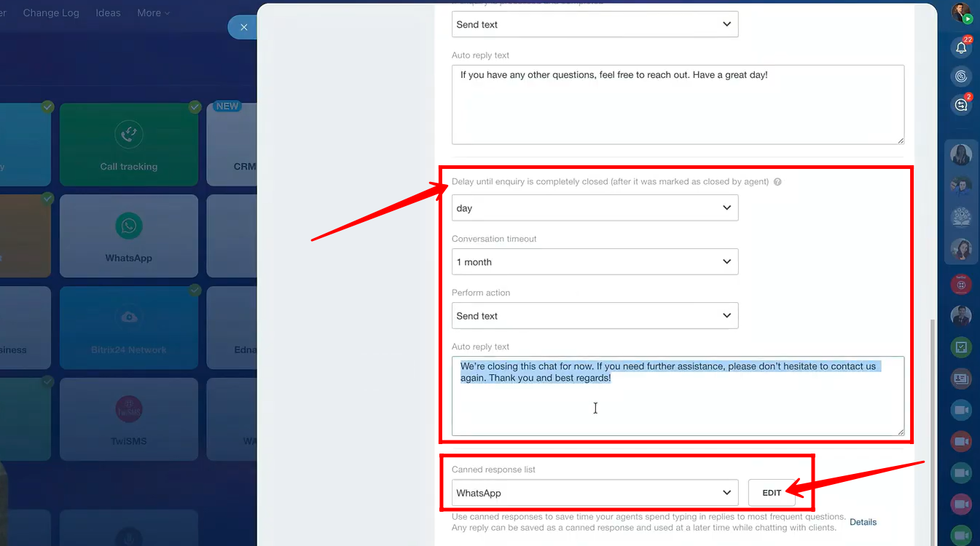The height and width of the screenshot is (546, 980).
Task: Open the green checklist icon in sidebar
Action: pos(961,347)
